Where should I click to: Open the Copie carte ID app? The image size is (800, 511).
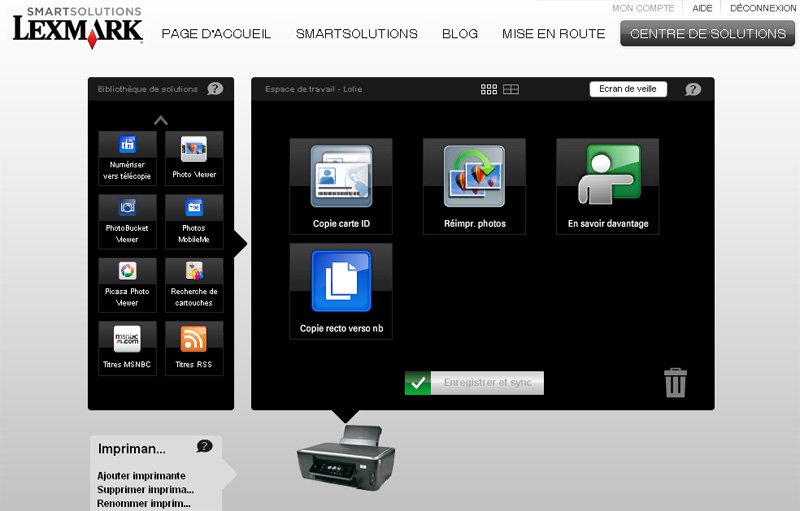coord(341,186)
